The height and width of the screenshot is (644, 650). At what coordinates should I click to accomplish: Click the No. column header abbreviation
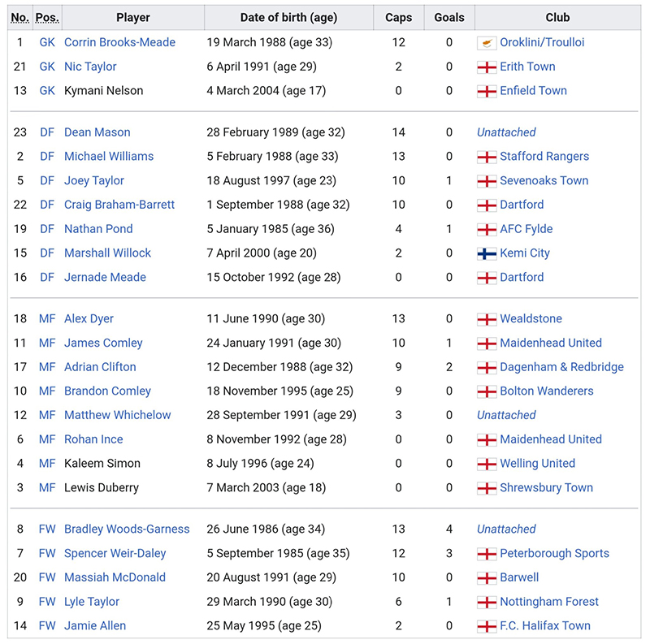point(19,17)
